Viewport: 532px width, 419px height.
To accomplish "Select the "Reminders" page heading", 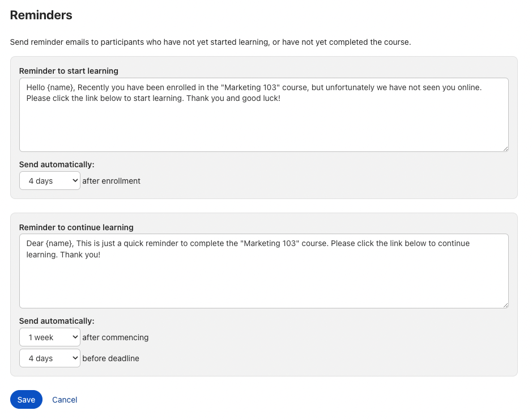I will pos(41,15).
